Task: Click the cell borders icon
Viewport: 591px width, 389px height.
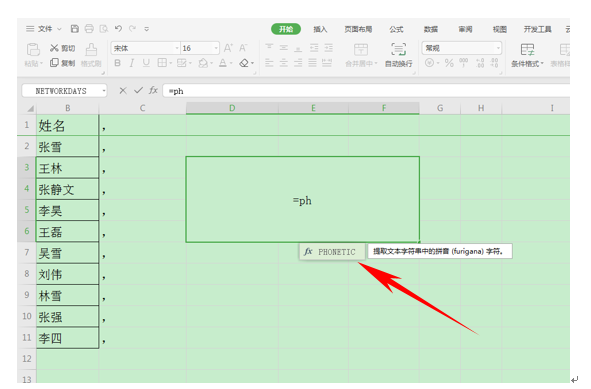Action: coord(162,63)
